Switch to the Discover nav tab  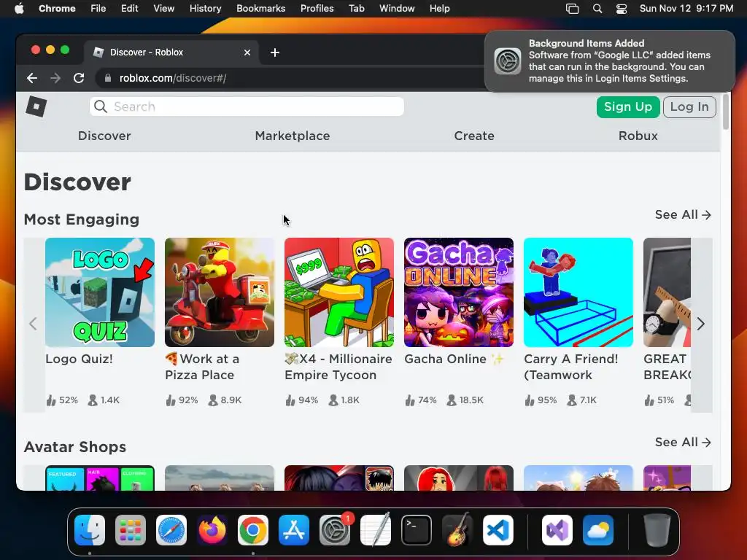click(104, 136)
